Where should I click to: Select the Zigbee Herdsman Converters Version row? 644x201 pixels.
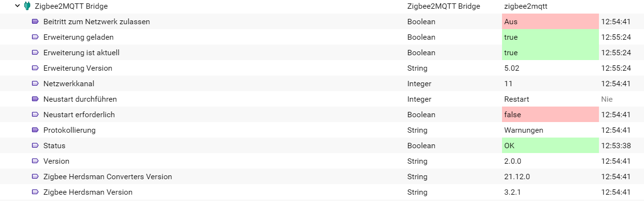coord(322,177)
